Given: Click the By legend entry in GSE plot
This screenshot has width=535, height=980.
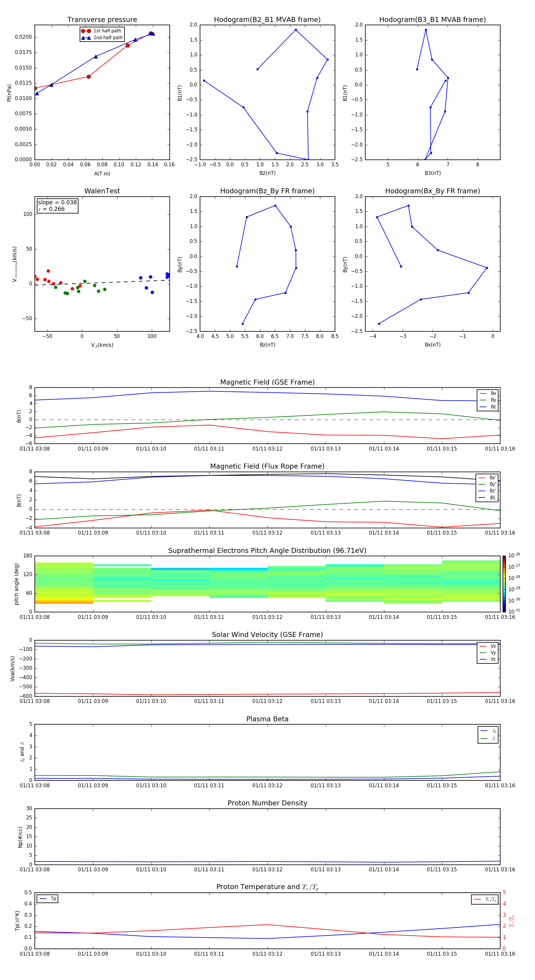Looking at the screenshot, I should click(x=488, y=400).
